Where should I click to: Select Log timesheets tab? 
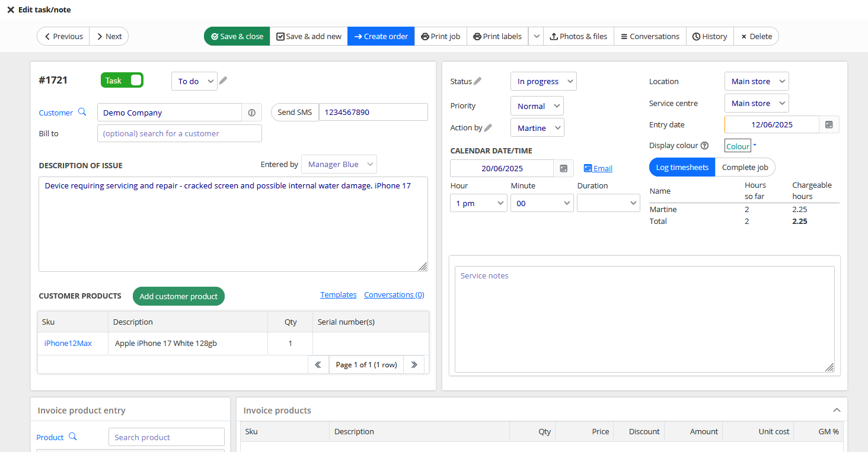pyautogui.click(x=682, y=167)
